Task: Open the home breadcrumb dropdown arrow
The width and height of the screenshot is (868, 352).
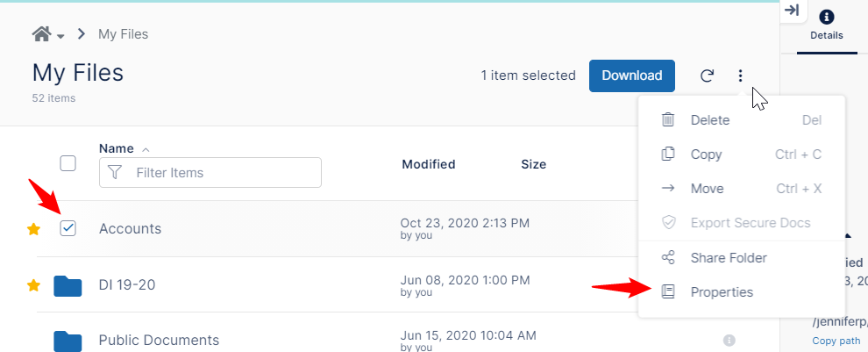Action: point(60,36)
